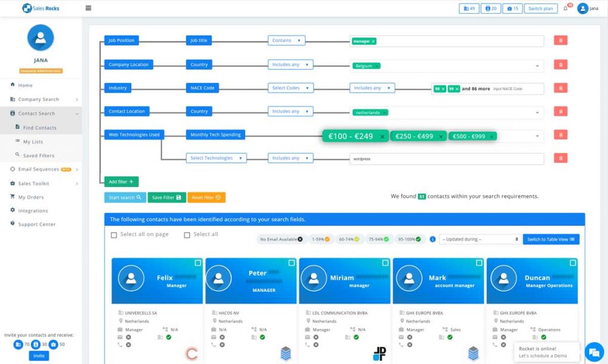The width and height of the screenshot is (608, 364).
Task: Remove the Belgium country tag
Action: [377, 66]
